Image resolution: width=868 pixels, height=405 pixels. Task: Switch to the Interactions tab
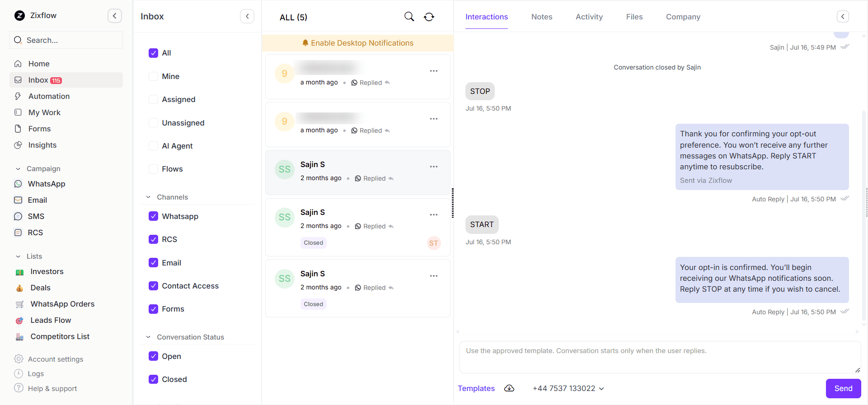[x=487, y=17]
